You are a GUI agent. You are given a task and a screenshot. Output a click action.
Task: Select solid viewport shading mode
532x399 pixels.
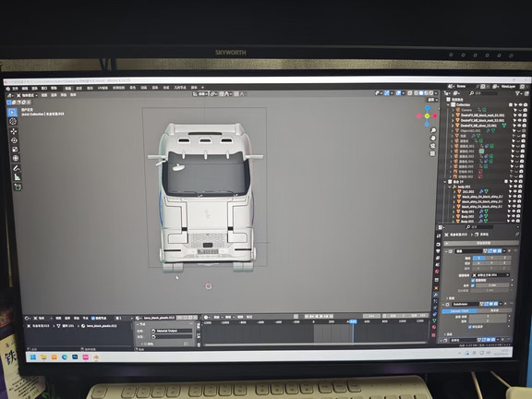[421, 93]
